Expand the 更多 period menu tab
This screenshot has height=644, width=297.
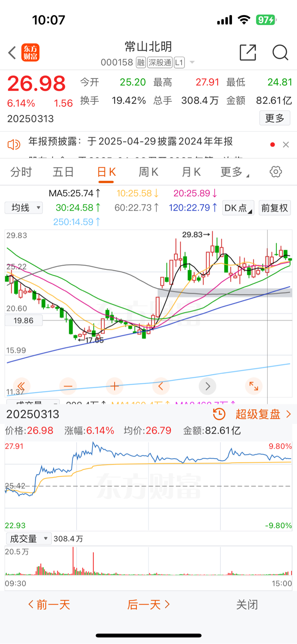235,172
